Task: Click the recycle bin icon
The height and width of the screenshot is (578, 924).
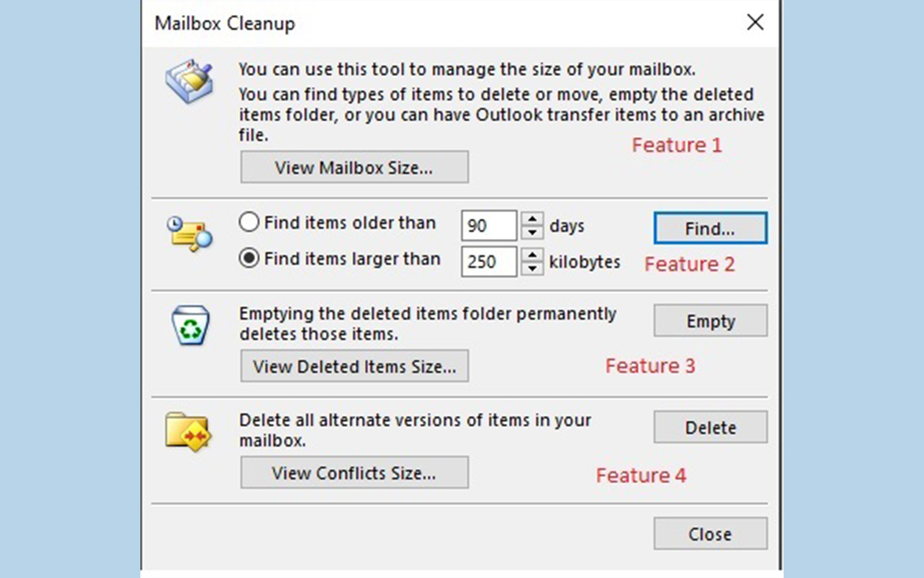Action: point(190,325)
